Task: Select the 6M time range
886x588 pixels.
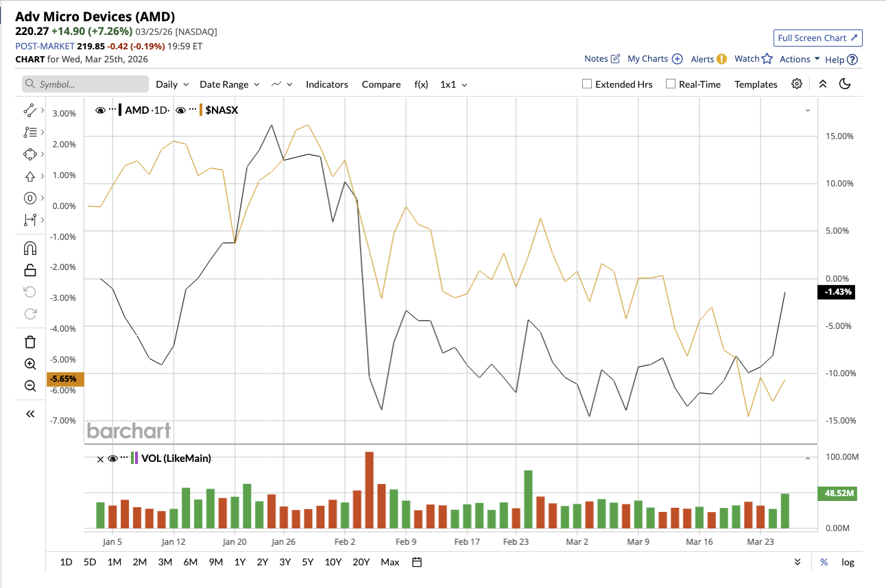Action: [x=191, y=562]
